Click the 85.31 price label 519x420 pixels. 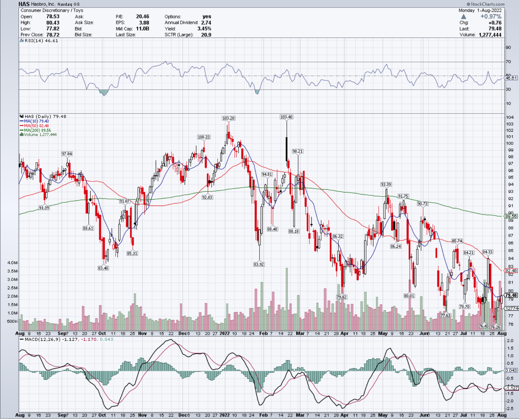click(x=132, y=253)
